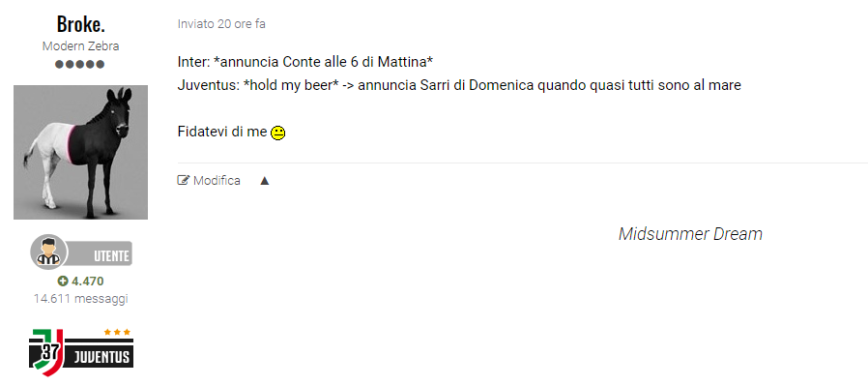This screenshot has width=868, height=386.
Task: Click the post line mentioning hold my beer
Action: point(459,86)
